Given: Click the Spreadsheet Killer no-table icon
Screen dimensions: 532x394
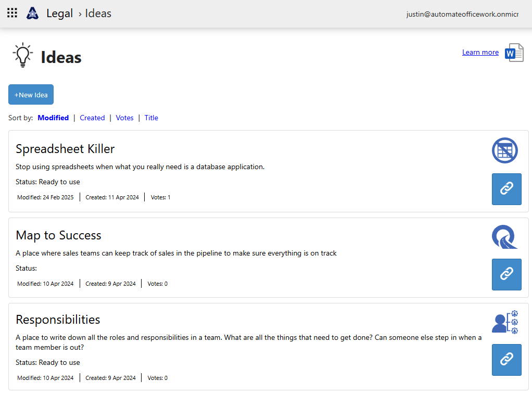Looking at the screenshot, I should pos(504,151).
